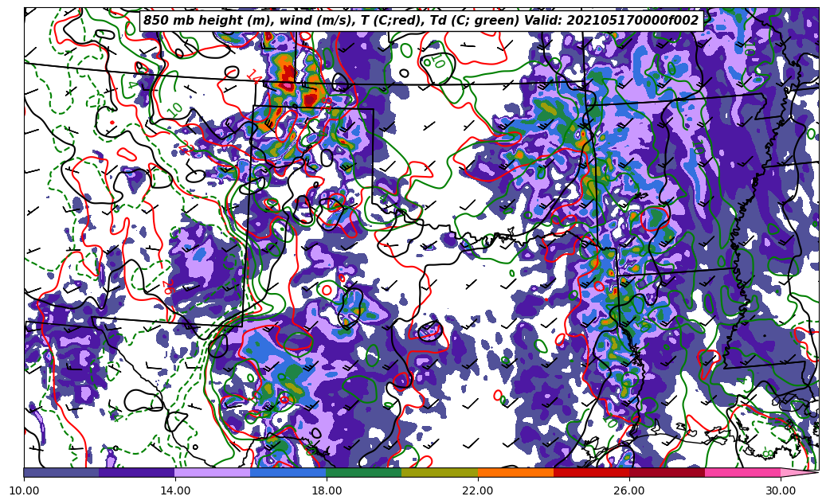This screenshot has width=826, height=504.
Task: Click the 850 mb height map title
Action: pyautogui.click(x=421, y=21)
